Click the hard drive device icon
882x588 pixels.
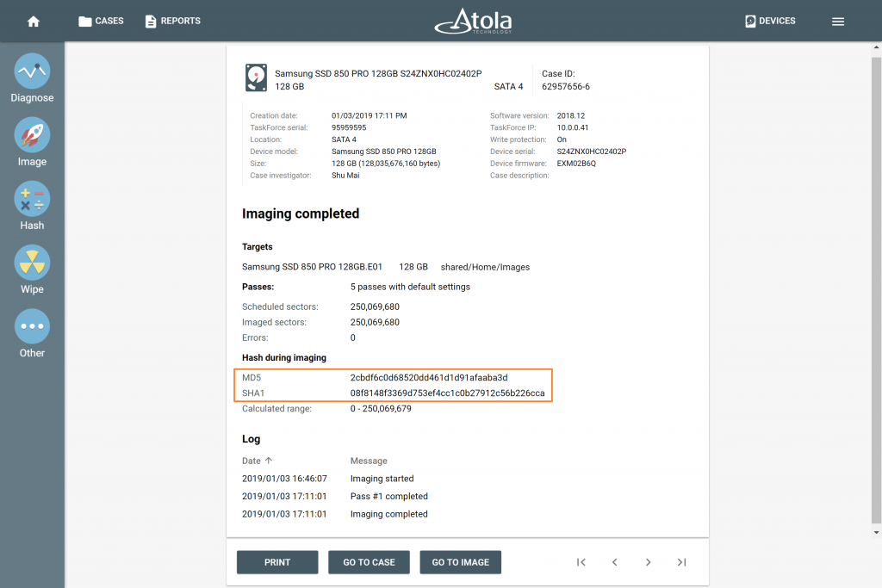(x=256, y=77)
